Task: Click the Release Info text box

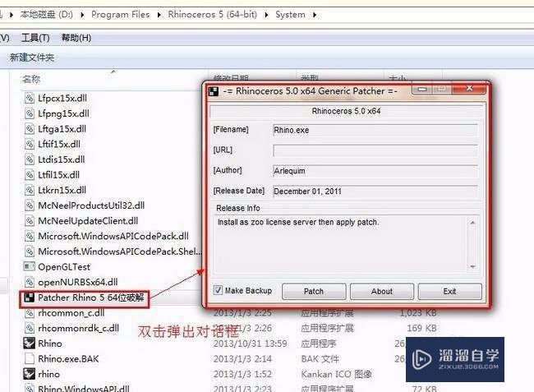Action: 342,244
